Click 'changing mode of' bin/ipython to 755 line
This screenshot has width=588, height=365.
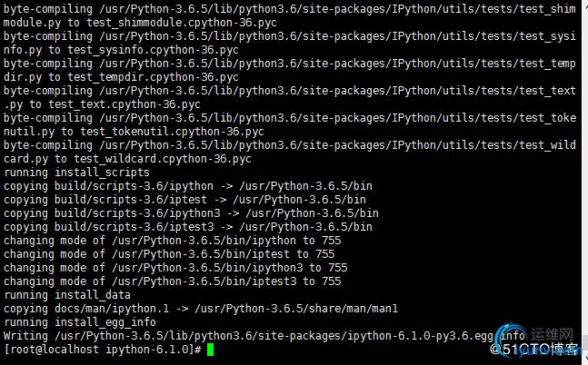172,241
